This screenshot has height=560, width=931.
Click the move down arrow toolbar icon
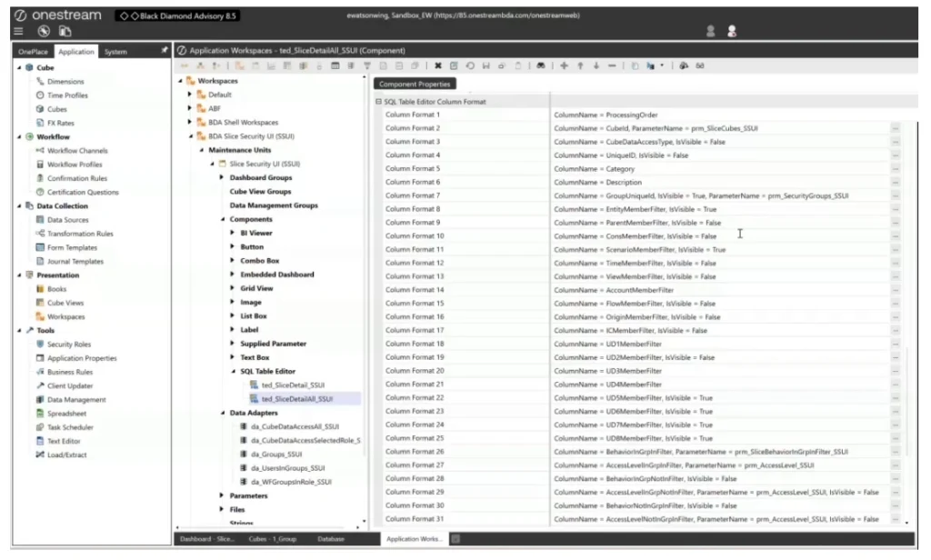pos(596,66)
